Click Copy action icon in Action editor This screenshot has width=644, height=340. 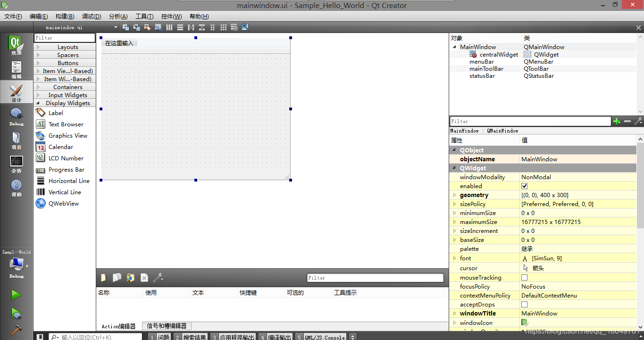click(117, 278)
